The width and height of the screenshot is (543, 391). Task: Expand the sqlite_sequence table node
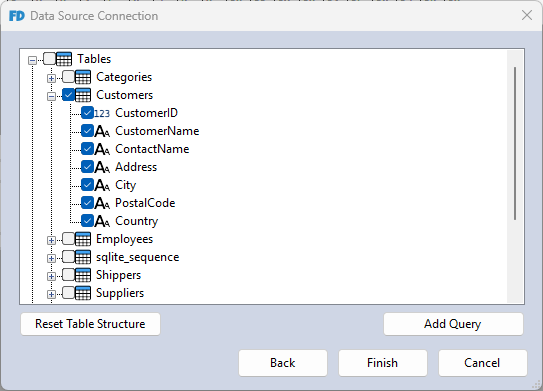click(x=51, y=259)
